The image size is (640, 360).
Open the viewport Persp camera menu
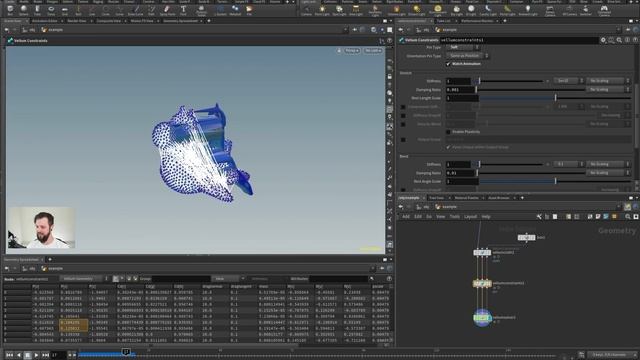pyautogui.click(x=352, y=51)
